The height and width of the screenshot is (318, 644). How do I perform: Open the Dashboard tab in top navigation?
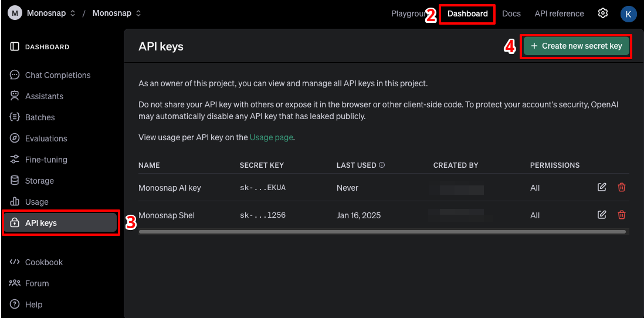point(467,13)
